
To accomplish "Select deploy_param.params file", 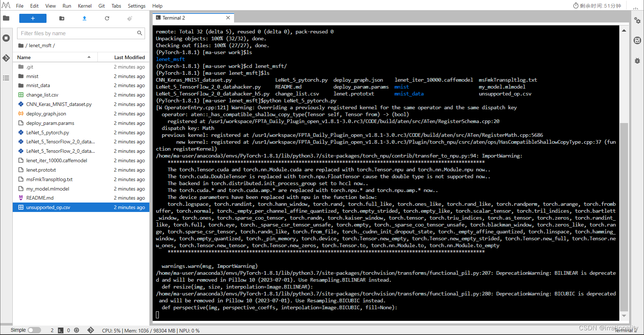I will click(81, 123).
